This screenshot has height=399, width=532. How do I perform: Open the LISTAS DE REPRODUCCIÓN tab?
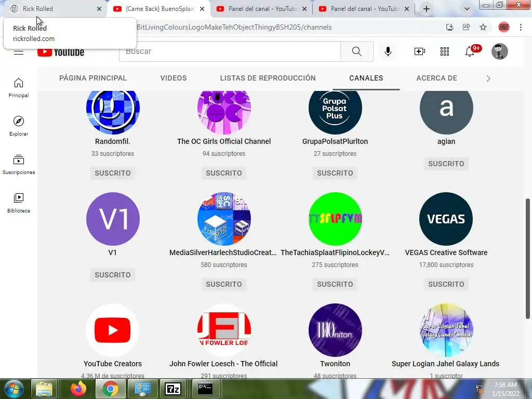[268, 78]
